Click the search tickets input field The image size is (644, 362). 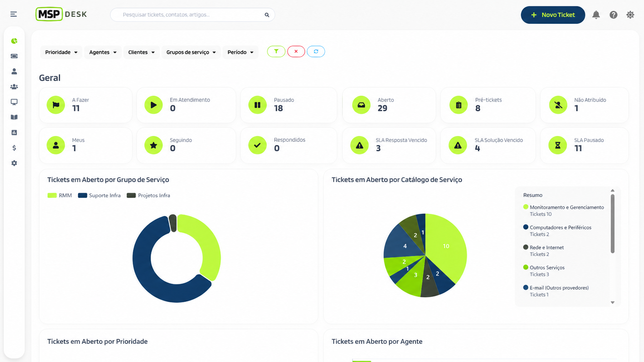tap(193, 15)
